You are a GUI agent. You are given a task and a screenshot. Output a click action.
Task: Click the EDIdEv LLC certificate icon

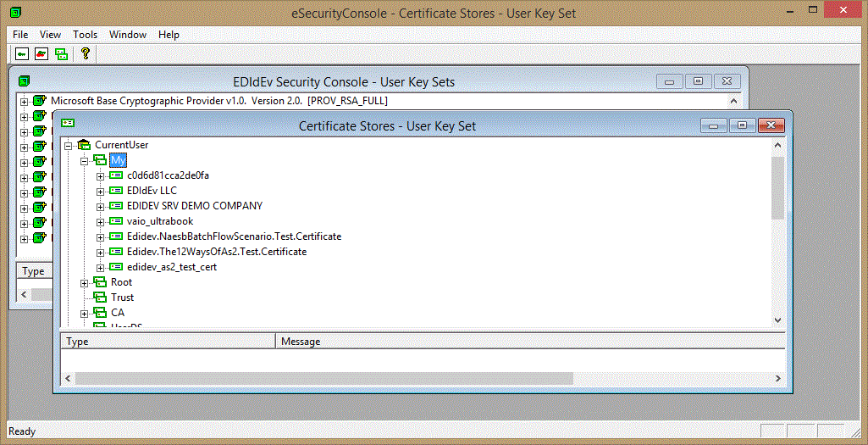pyautogui.click(x=116, y=191)
